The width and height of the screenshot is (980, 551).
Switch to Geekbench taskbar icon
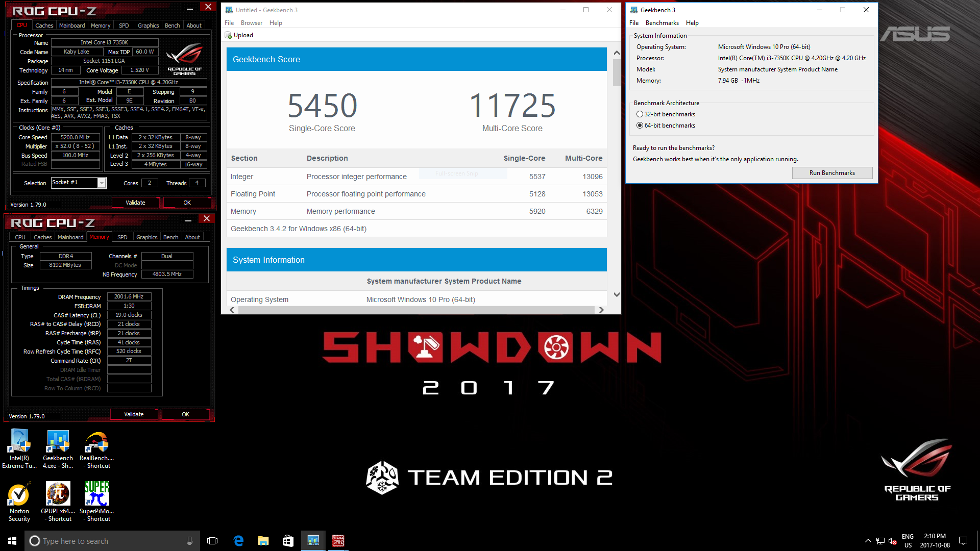[313, 541]
